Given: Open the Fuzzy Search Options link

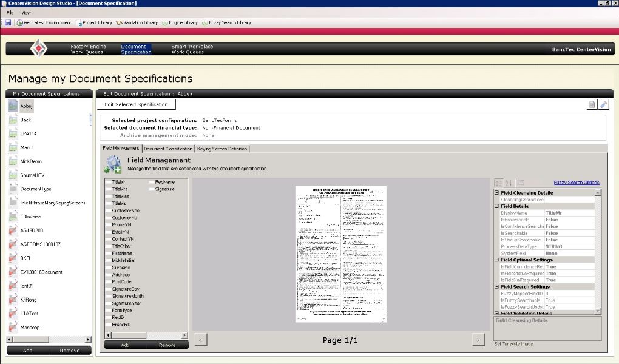Looking at the screenshot, I should (577, 183).
